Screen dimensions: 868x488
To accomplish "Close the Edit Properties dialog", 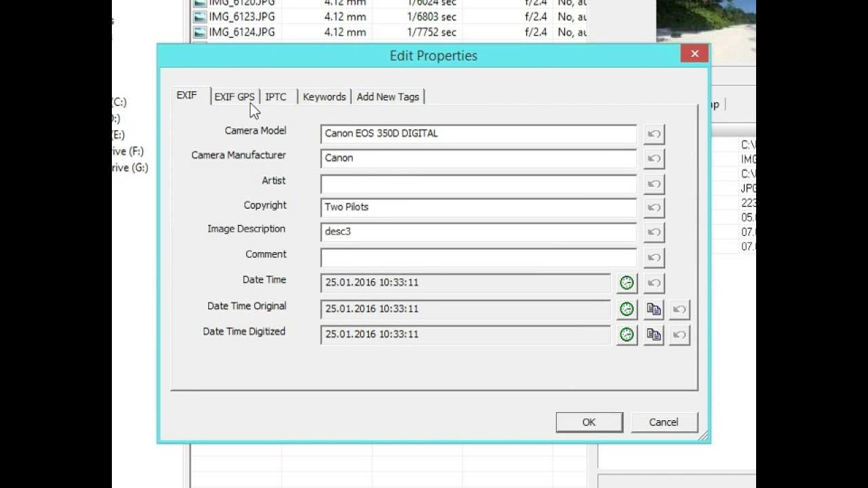I will point(694,54).
